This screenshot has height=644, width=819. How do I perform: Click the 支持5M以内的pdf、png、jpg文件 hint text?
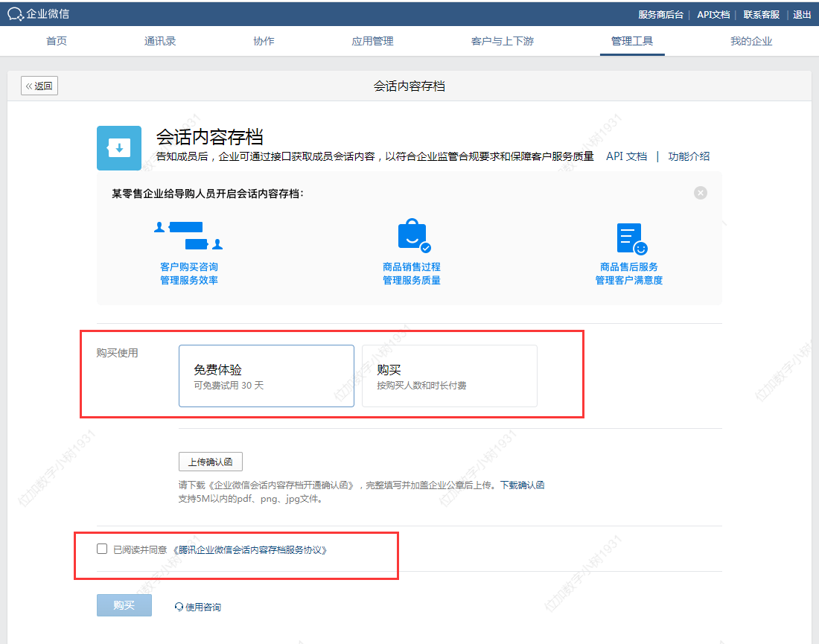pos(250,499)
